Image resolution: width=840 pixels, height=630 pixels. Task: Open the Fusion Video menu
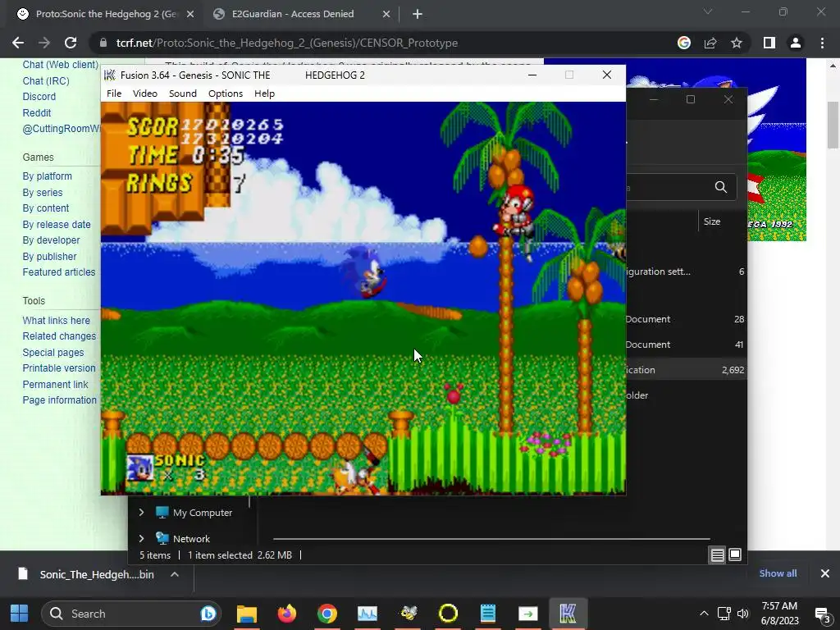[144, 94]
